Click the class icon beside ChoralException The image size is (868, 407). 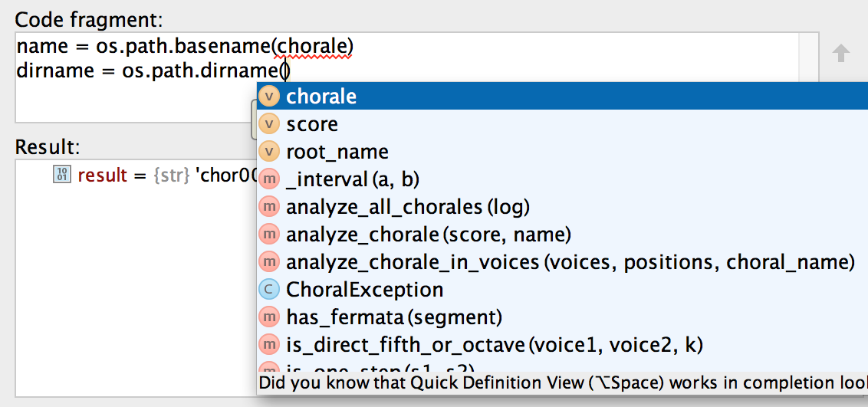[268, 290]
